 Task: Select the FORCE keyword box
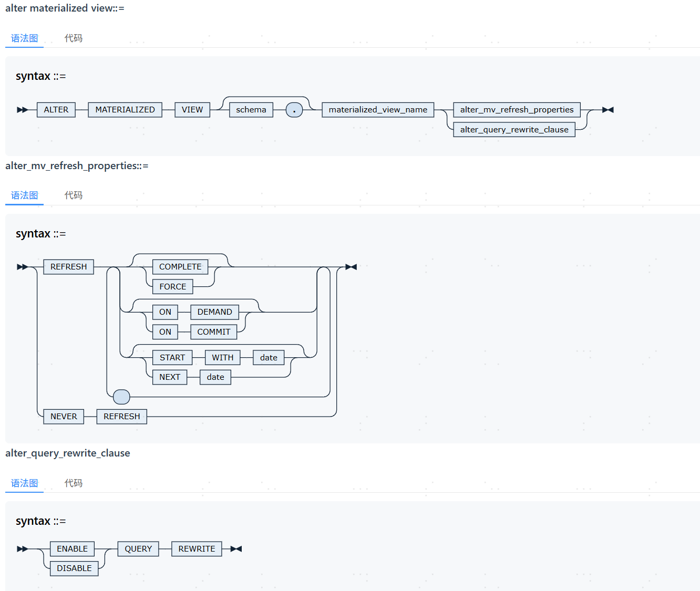(173, 287)
